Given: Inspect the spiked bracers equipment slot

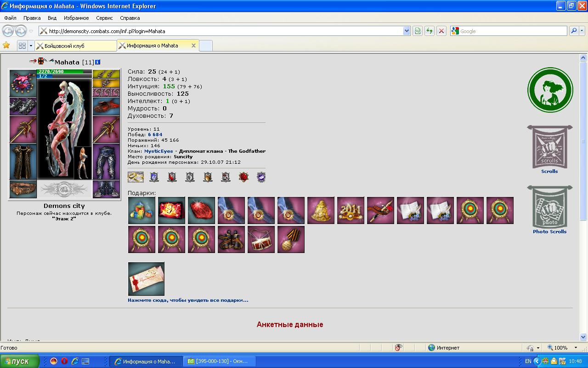Looking at the screenshot, I should (x=23, y=106).
